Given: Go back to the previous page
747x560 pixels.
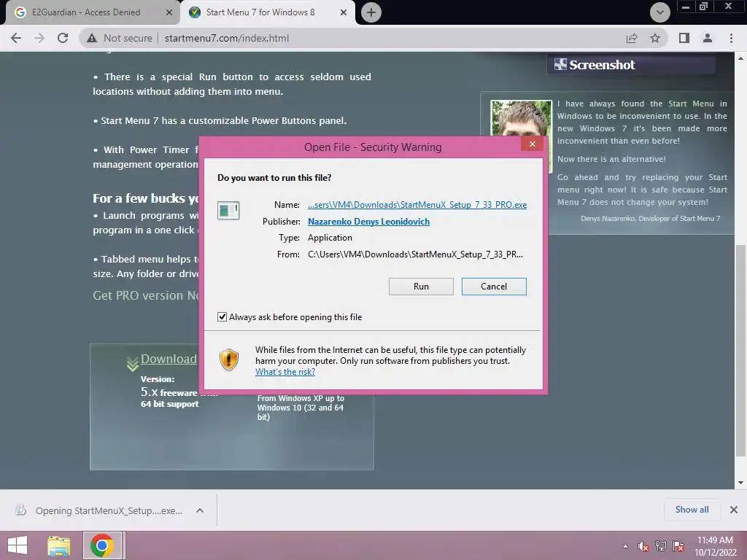Looking at the screenshot, I should (16, 38).
